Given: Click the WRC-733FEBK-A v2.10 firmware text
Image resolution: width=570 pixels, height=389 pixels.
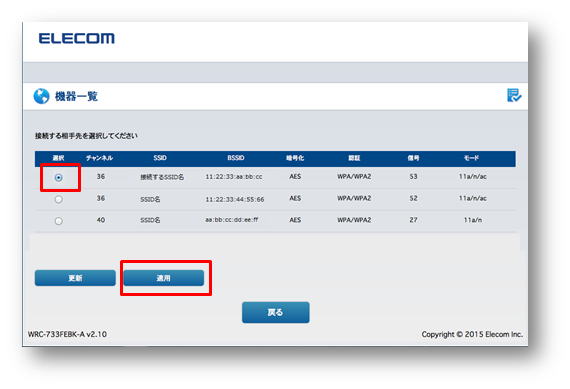Looking at the screenshot, I should click(67, 334).
